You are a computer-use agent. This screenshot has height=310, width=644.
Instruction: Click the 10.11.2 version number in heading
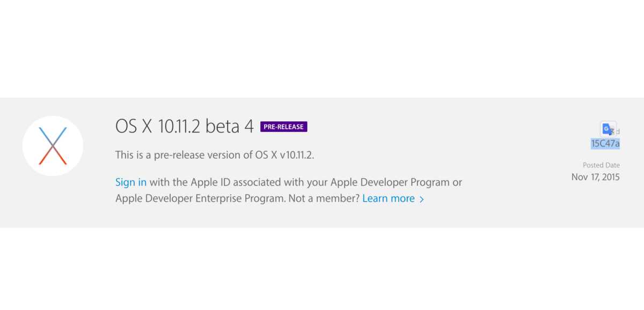point(179,127)
